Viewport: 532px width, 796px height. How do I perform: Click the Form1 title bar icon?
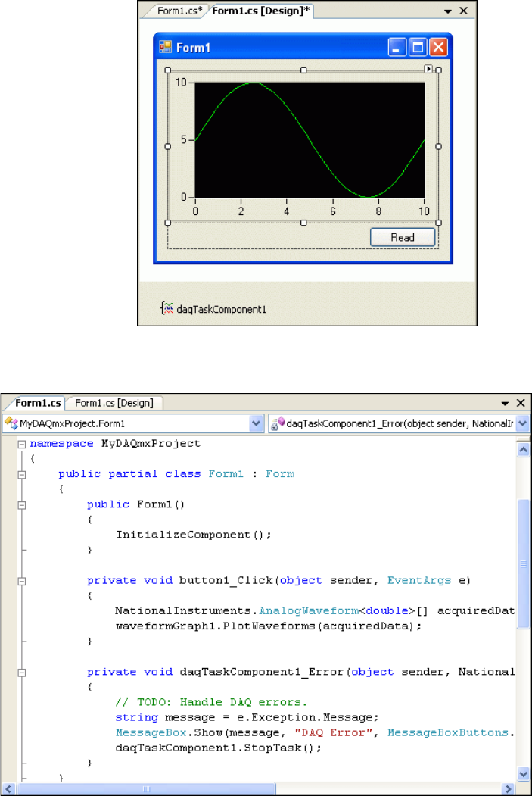165,47
